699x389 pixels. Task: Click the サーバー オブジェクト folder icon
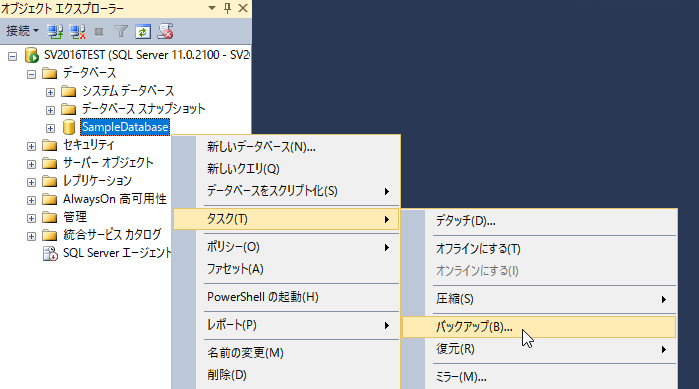click(x=49, y=164)
